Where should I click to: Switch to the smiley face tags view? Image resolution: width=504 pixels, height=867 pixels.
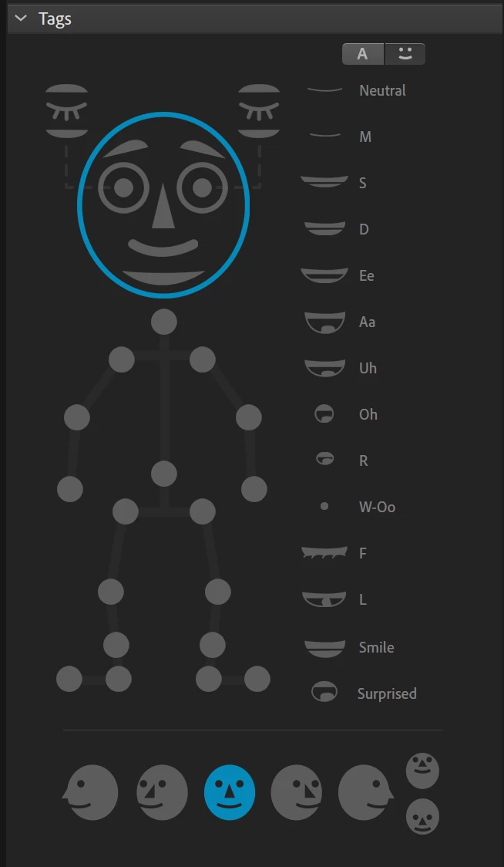coord(405,54)
